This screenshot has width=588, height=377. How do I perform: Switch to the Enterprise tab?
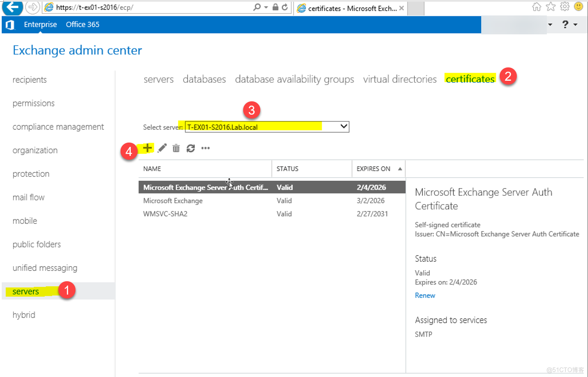(x=40, y=24)
